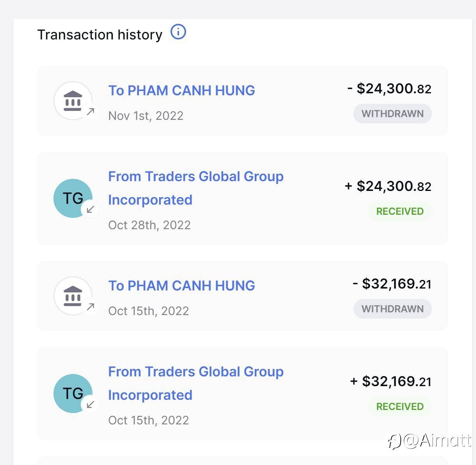Open the Nov 1st "To PHAM CANH HUNG" link

coord(181,91)
